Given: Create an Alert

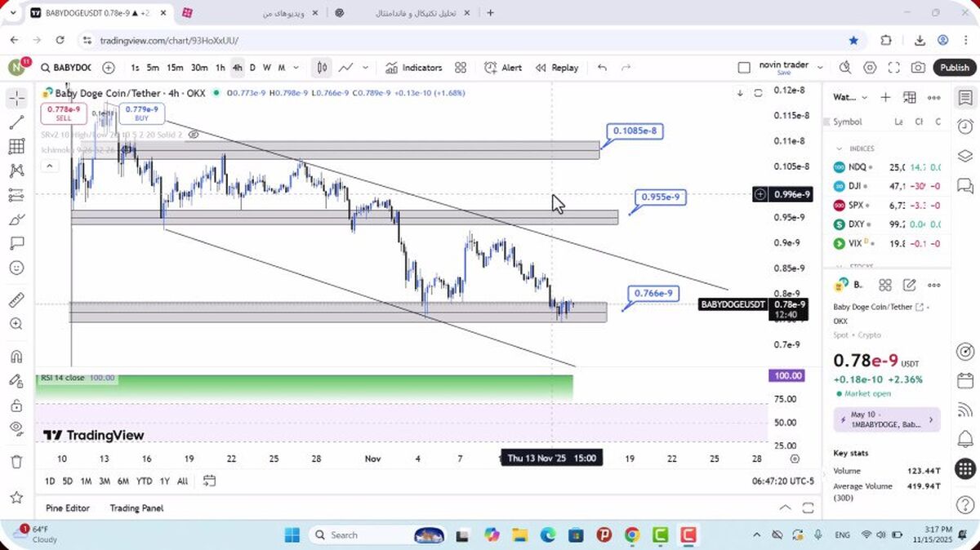Looking at the screenshot, I should pos(503,68).
